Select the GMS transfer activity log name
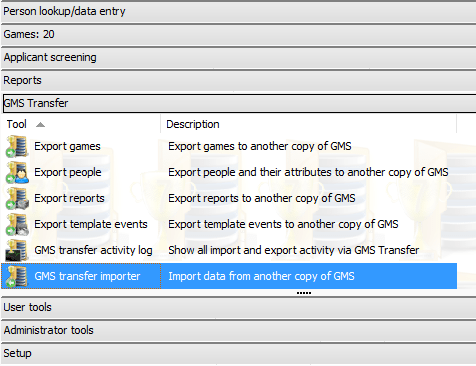Viewport: 476px width, 366px height. click(x=93, y=250)
